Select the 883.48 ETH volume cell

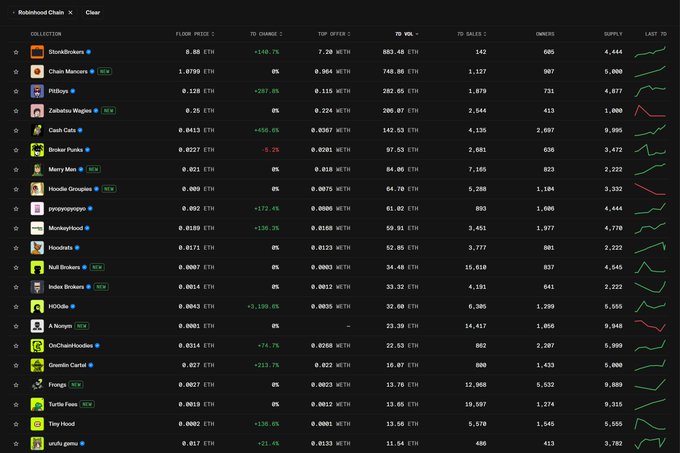(400, 52)
